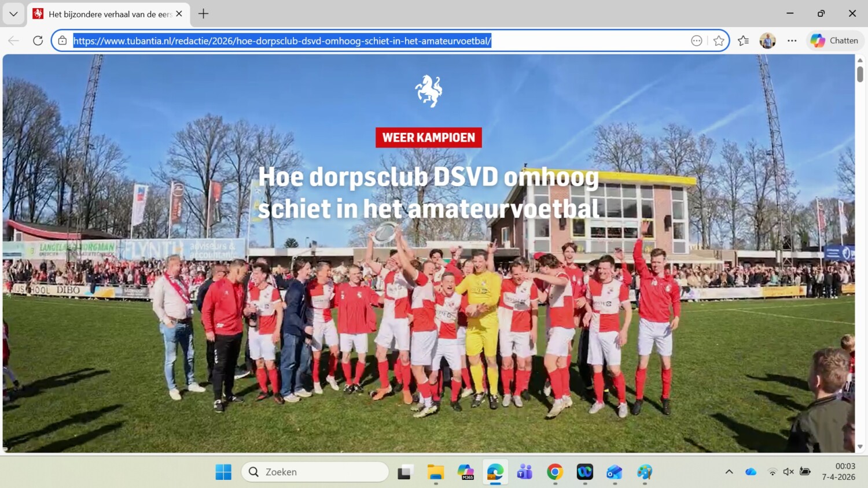Viewport: 868px width, 488px height.
Task: Open Wi-Fi network settings tray icon
Action: [x=772, y=472]
